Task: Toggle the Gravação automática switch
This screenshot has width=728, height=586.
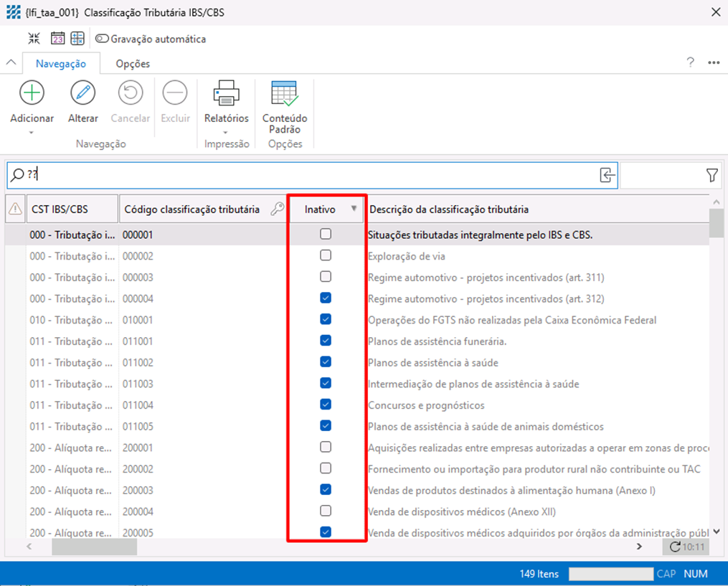Action: coord(102,39)
